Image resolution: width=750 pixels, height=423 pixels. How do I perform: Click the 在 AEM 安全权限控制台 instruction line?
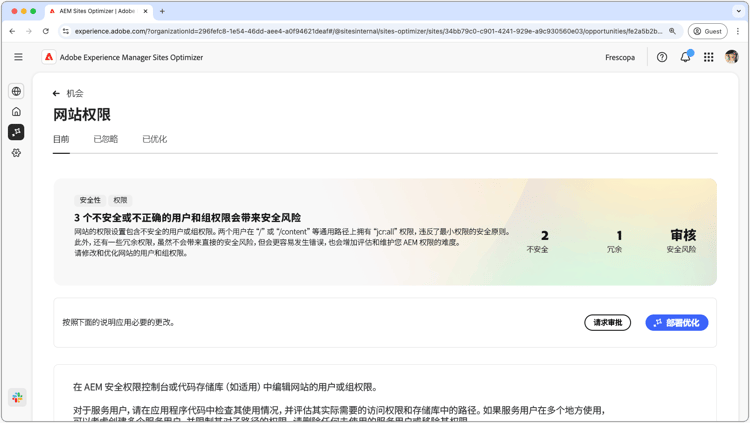225,387
